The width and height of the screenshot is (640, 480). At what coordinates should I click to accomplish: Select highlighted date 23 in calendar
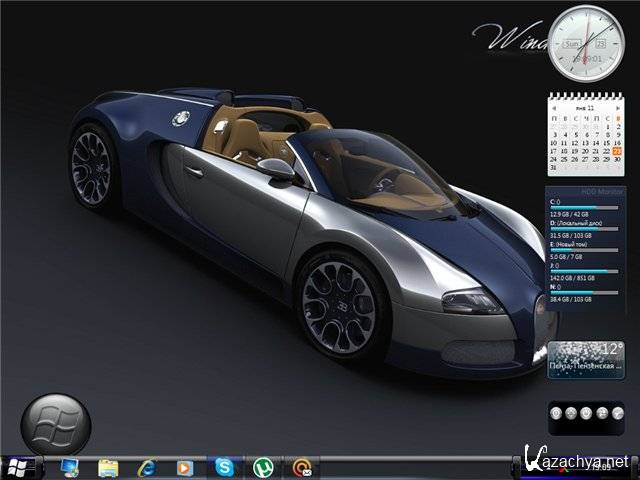tap(618, 150)
